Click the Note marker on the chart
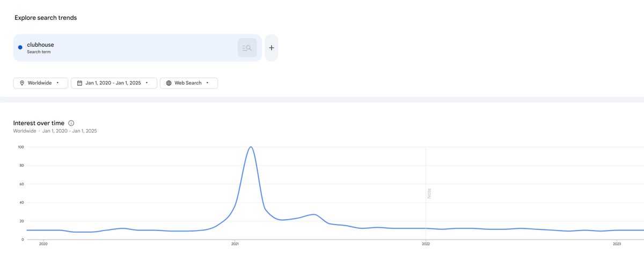Screen dimensions: 644x261 pyautogui.click(x=429, y=193)
